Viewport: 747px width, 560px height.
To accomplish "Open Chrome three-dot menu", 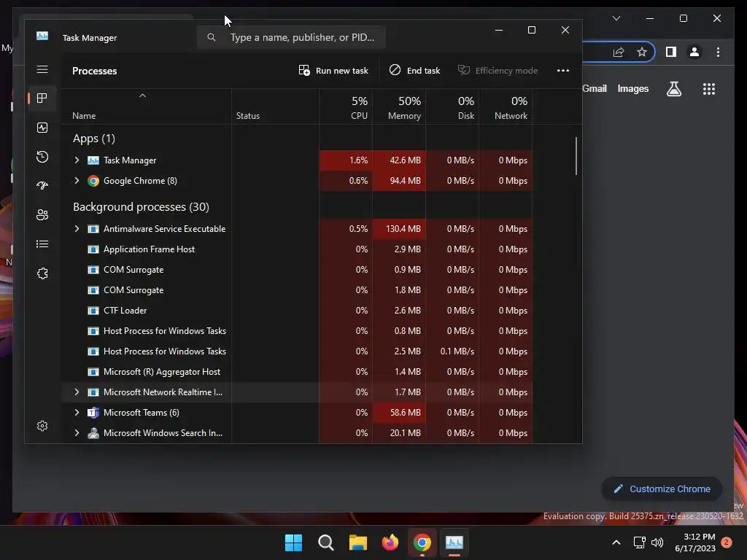I will coord(718,52).
